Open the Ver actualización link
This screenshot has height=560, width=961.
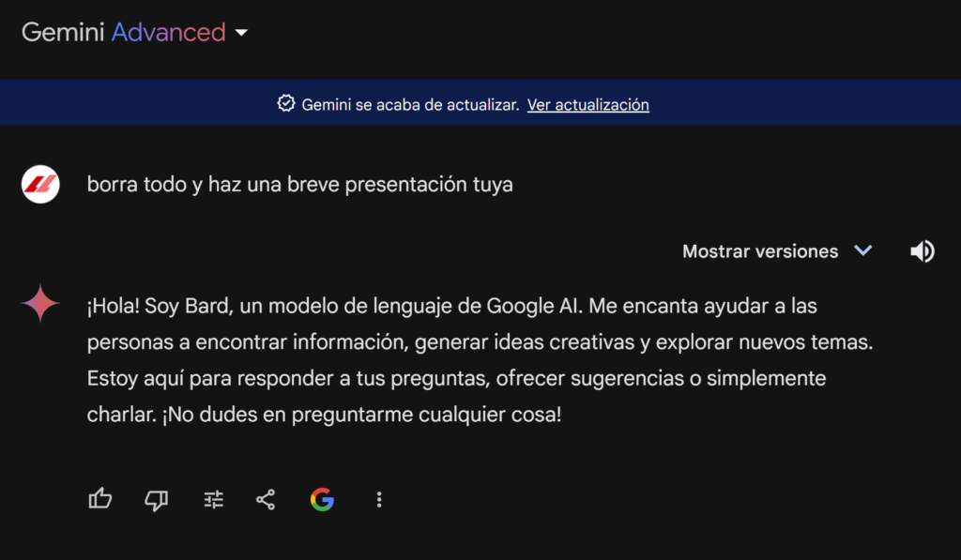(x=587, y=105)
